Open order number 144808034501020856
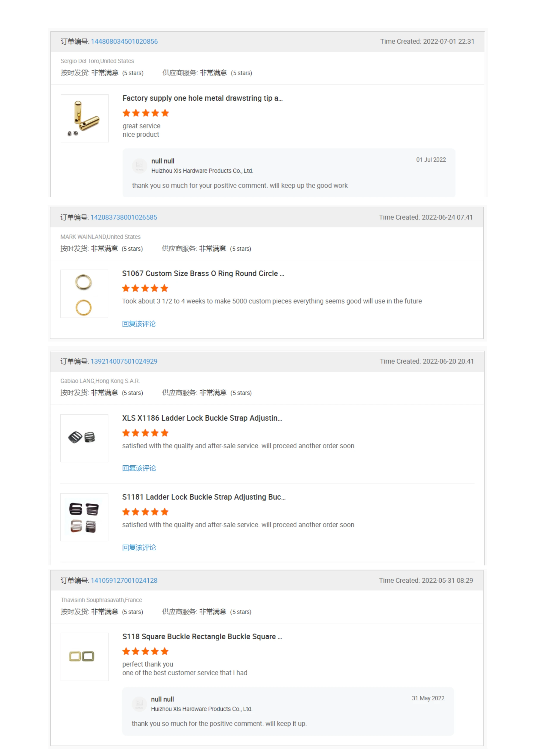This screenshot has height=756, width=535. tap(124, 41)
